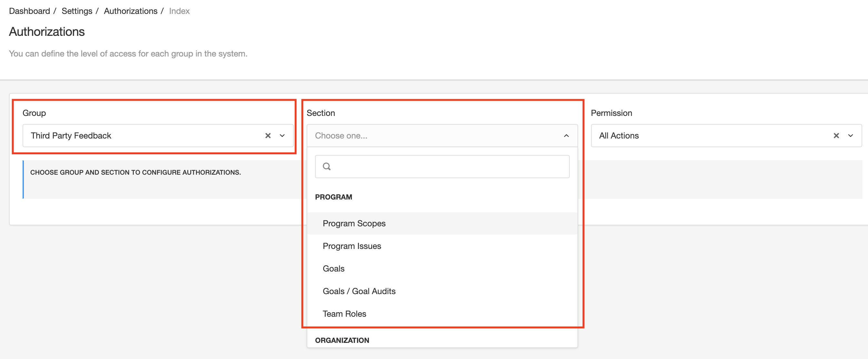Expand the Group dropdown chevron
Screen dimensions: 868x359
[x=282, y=136]
